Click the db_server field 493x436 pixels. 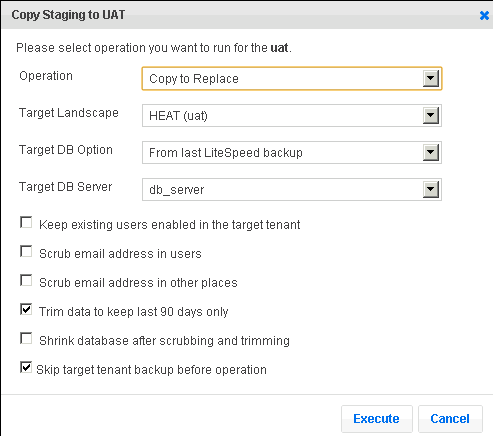point(292,190)
